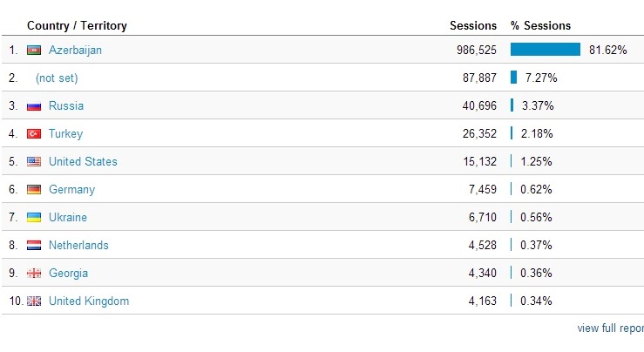Screen dimensions: 644x352
Task: Open the (not set) entry link
Action: pyautogui.click(x=57, y=78)
